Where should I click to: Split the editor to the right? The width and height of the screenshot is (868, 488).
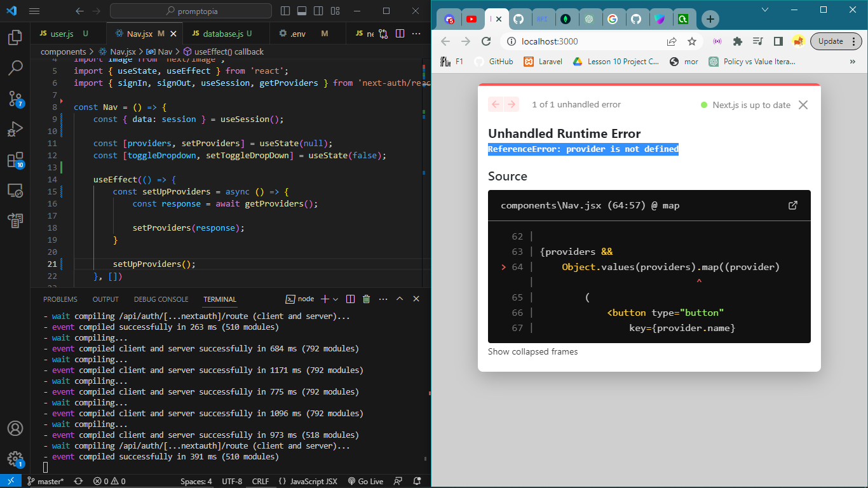coord(400,33)
